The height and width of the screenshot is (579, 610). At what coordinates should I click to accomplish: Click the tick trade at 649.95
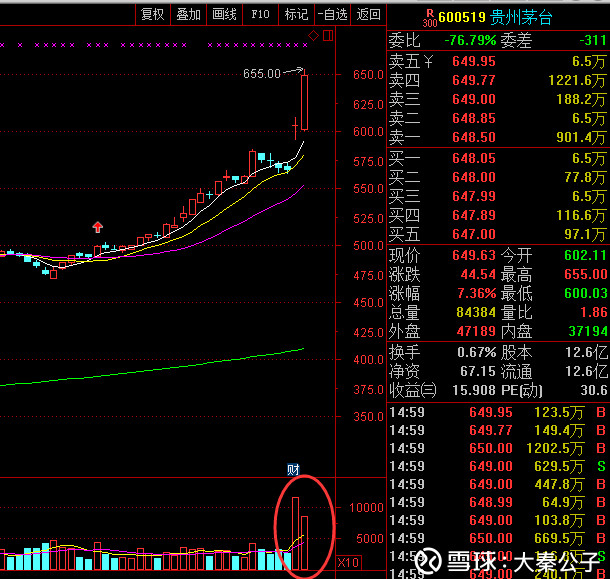tap(498, 412)
